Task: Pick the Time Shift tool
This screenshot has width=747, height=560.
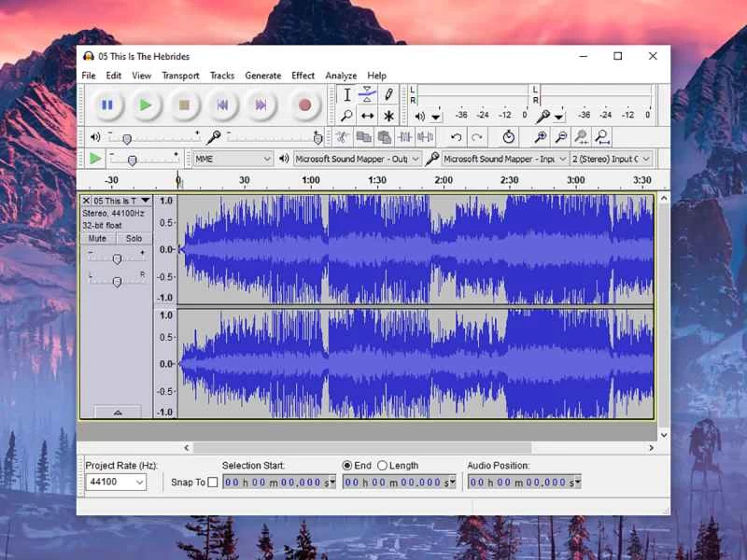Action: coord(367,116)
